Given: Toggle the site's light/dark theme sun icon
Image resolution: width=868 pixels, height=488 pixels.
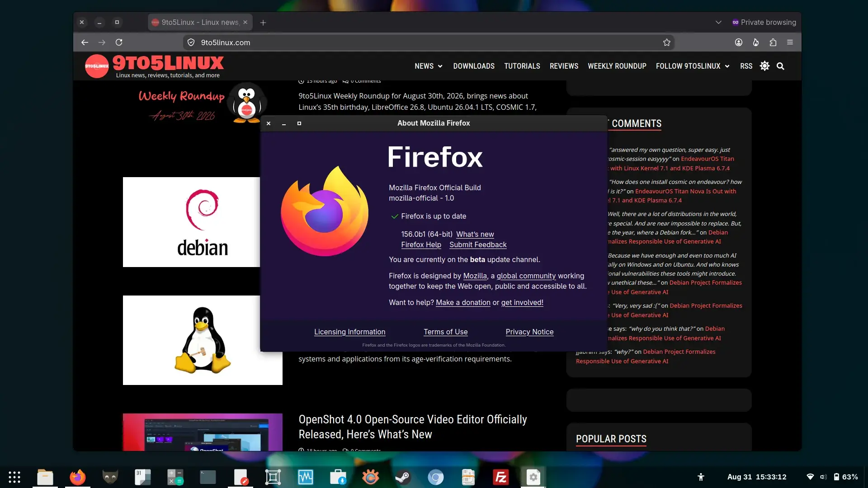Looking at the screenshot, I should [764, 66].
